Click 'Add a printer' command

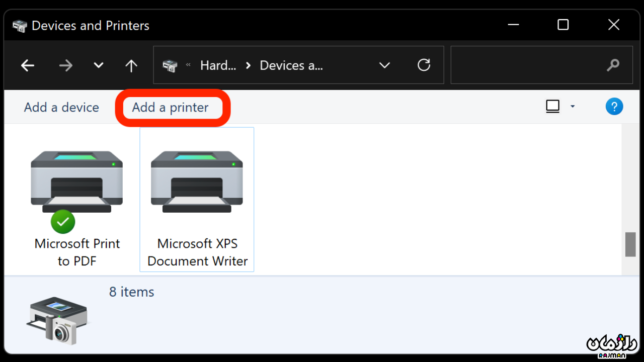tap(171, 107)
